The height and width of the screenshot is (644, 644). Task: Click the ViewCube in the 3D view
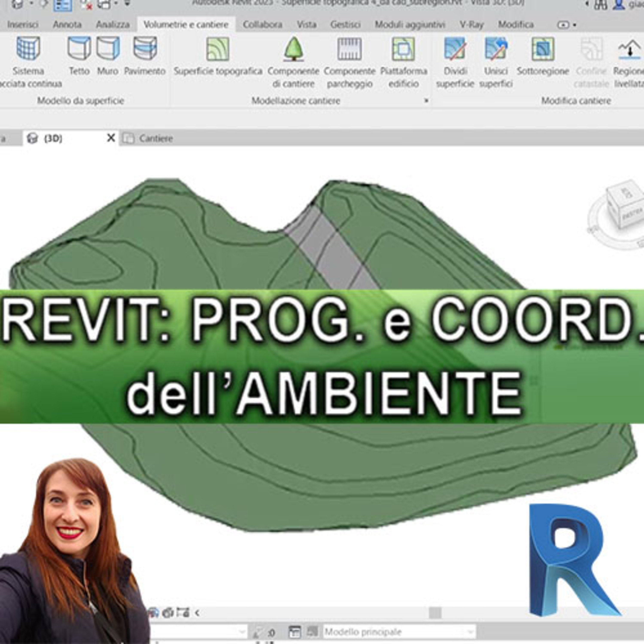(625, 204)
